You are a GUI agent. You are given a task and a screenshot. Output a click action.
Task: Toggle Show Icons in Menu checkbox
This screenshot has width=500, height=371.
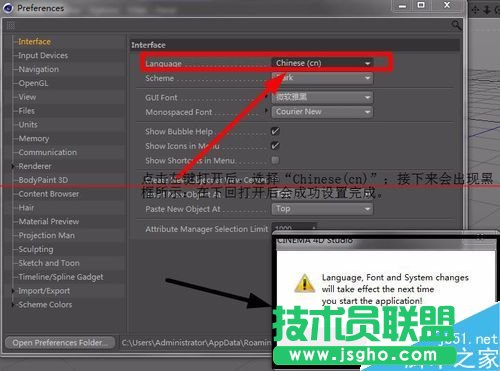point(275,146)
